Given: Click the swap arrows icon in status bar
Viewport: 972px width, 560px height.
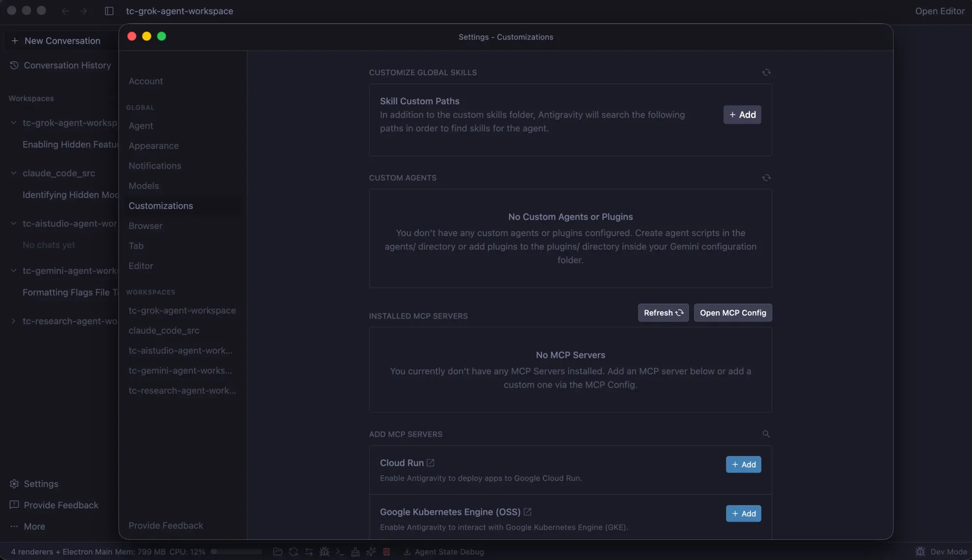Looking at the screenshot, I should (x=309, y=552).
